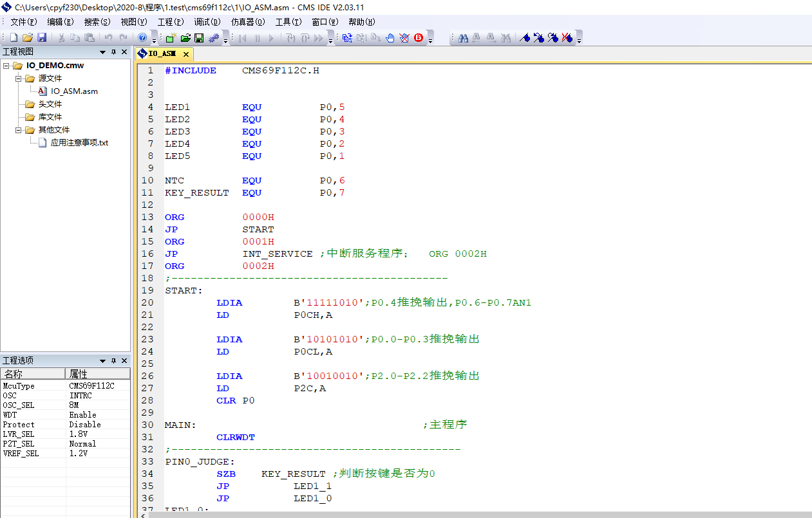
Task: Toggle bookmark with the blue flag icon
Action: (x=525, y=38)
